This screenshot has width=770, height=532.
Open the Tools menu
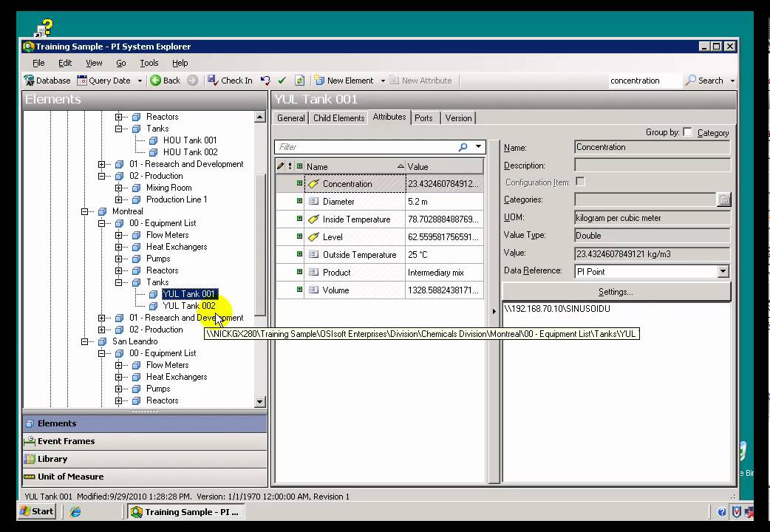pos(149,63)
